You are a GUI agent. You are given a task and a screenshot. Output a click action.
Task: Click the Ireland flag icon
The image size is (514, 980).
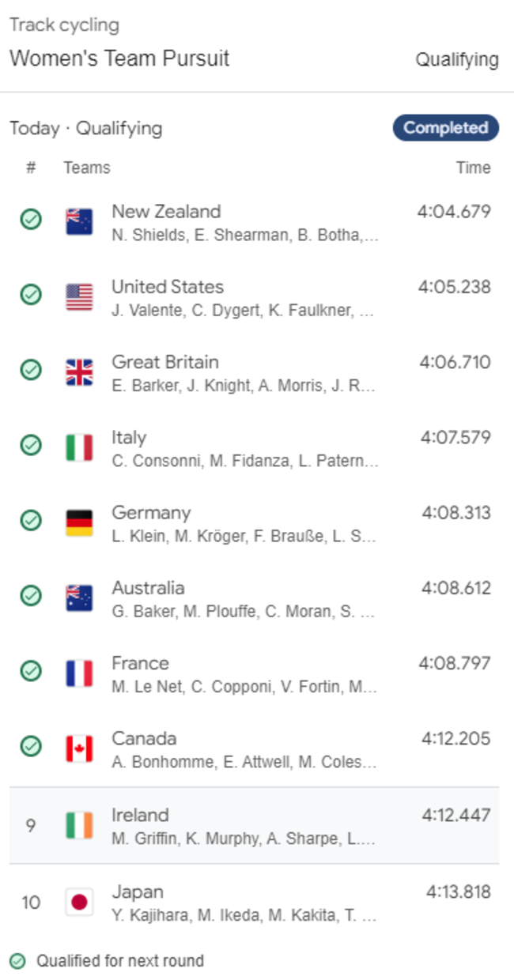pyautogui.click(x=79, y=825)
